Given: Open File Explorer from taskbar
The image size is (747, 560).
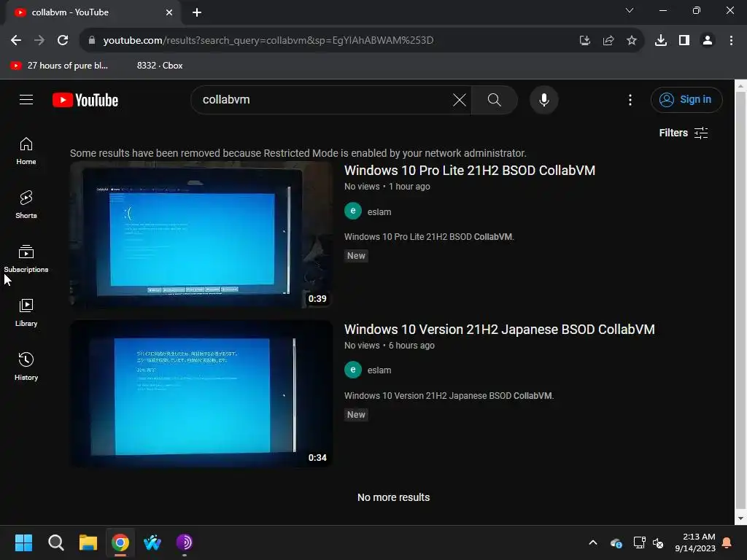Looking at the screenshot, I should pos(88,542).
